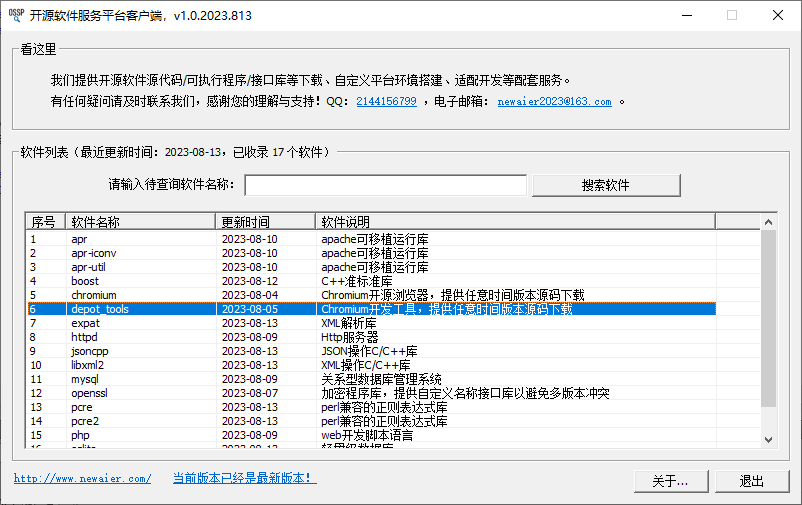
Task: Open the 关于 about dialog button
Action: pyautogui.click(x=669, y=481)
